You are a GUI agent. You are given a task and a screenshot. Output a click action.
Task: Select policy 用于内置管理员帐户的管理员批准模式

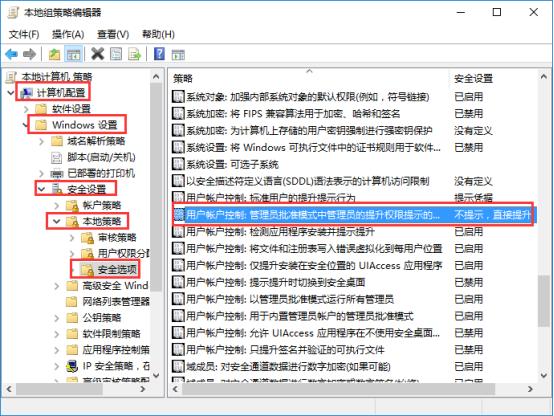300,316
